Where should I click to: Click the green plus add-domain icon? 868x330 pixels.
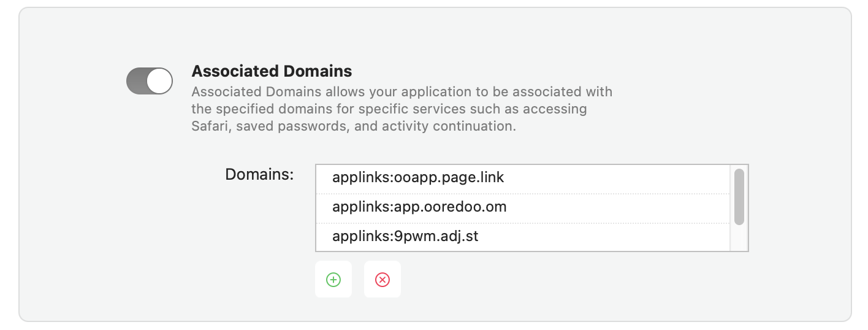(x=333, y=280)
